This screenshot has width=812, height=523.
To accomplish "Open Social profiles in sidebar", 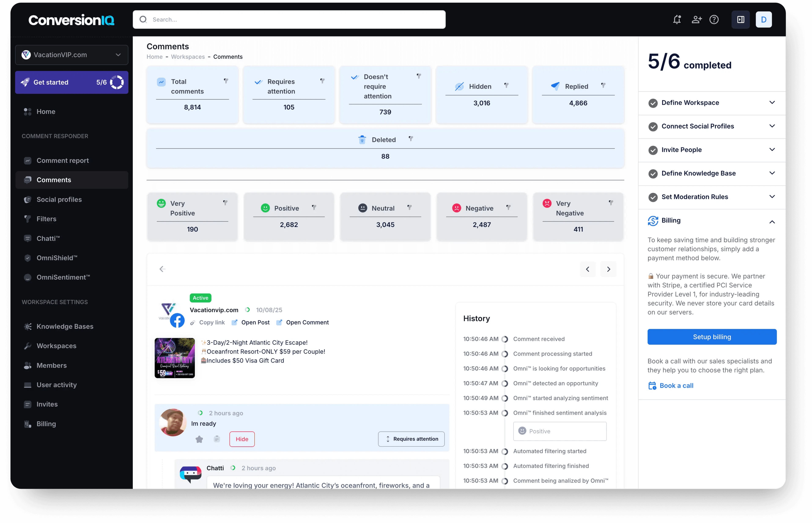I will click(59, 199).
